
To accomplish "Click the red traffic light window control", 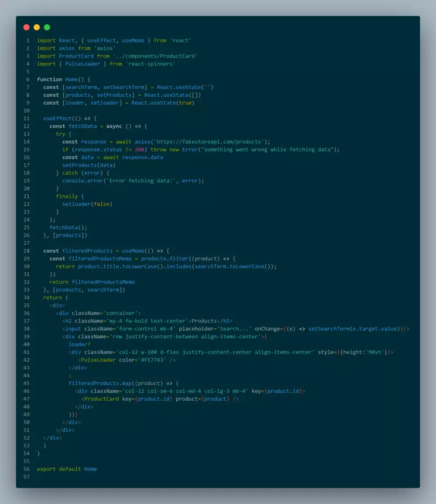I will pyautogui.click(x=26, y=27).
